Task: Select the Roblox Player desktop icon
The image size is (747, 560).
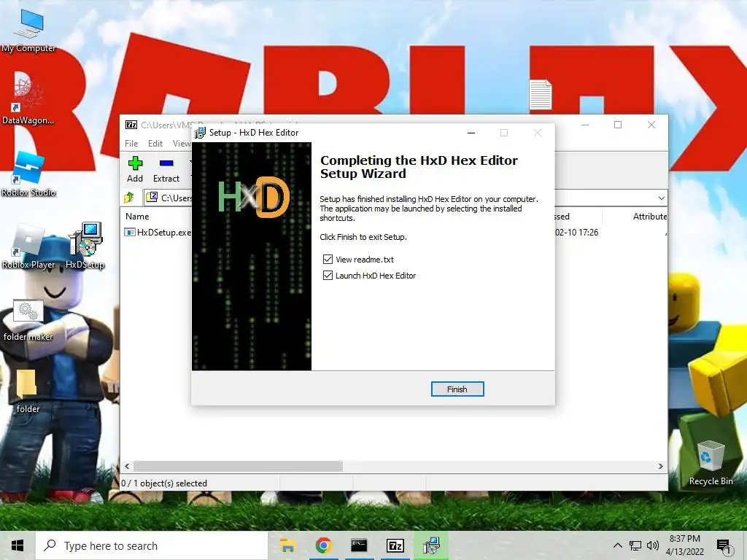Action: point(28,246)
